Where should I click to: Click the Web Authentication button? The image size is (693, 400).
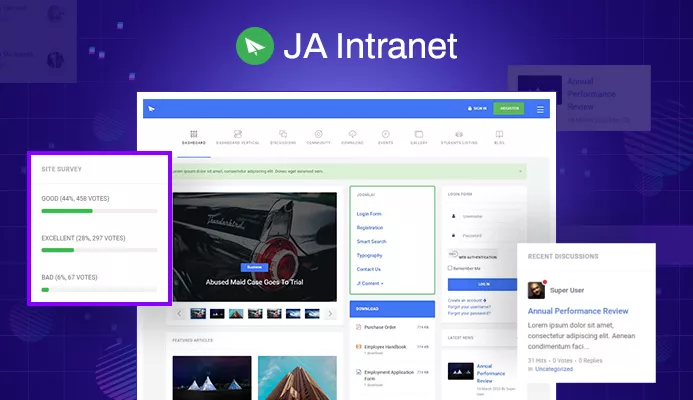tap(472, 255)
